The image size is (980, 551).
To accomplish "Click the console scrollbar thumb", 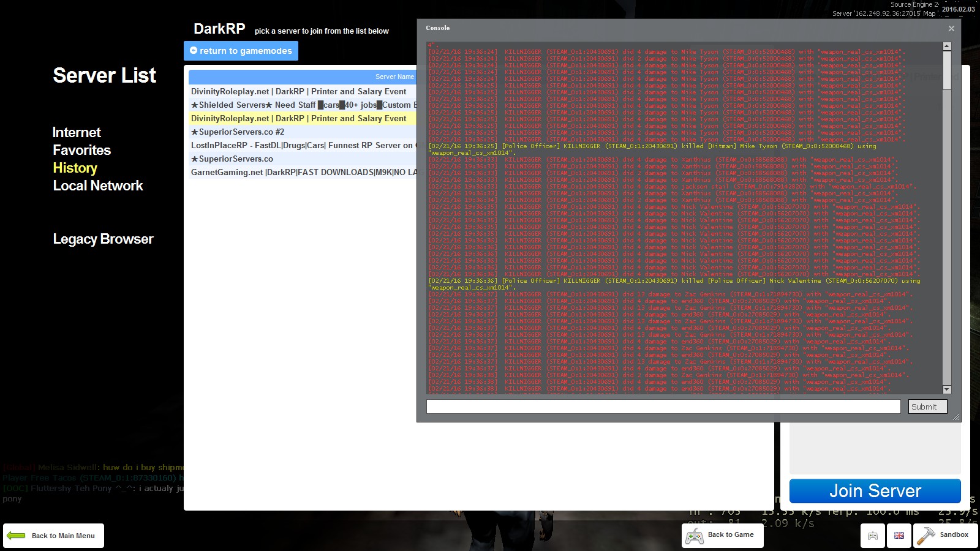I will point(947,70).
